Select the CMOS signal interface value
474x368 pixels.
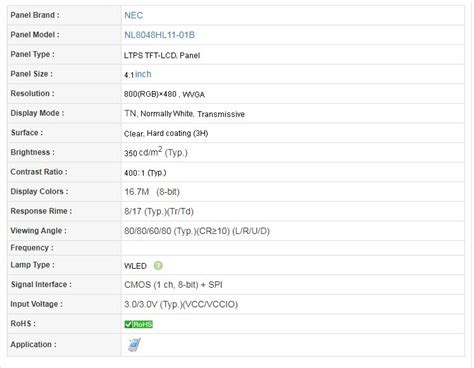173,285
